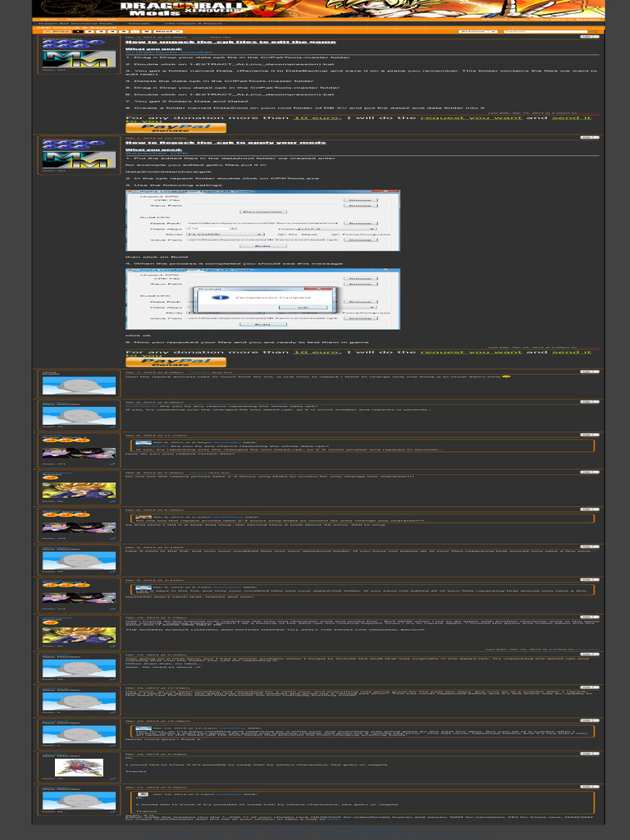This screenshot has height=840, width=630.
Task: Expand the Actions dropdown
Action: [478, 32]
